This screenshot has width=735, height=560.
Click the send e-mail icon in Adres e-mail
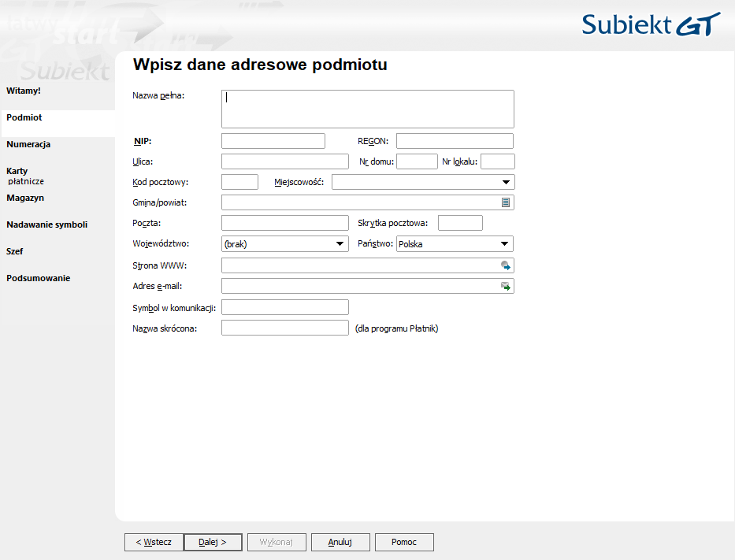[505, 286]
